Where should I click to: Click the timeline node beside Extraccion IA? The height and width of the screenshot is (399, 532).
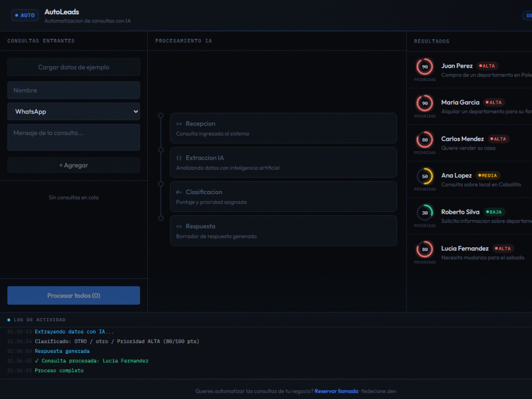coord(161,150)
